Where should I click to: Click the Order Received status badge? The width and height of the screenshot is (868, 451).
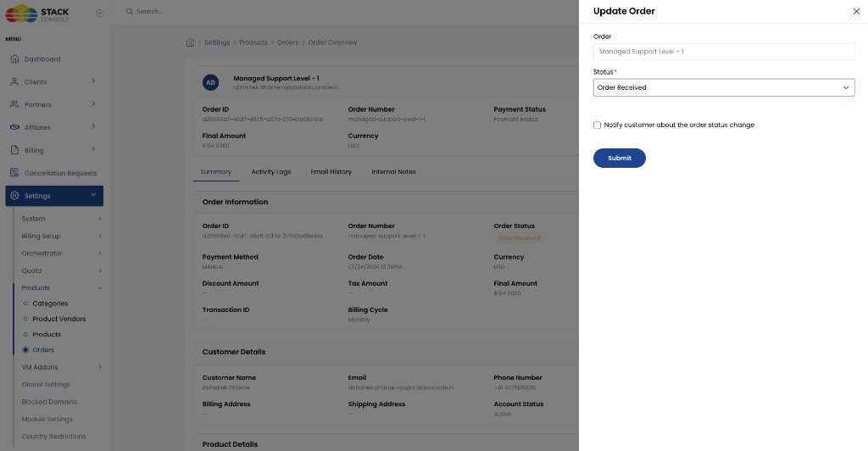pyautogui.click(x=519, y=238)
